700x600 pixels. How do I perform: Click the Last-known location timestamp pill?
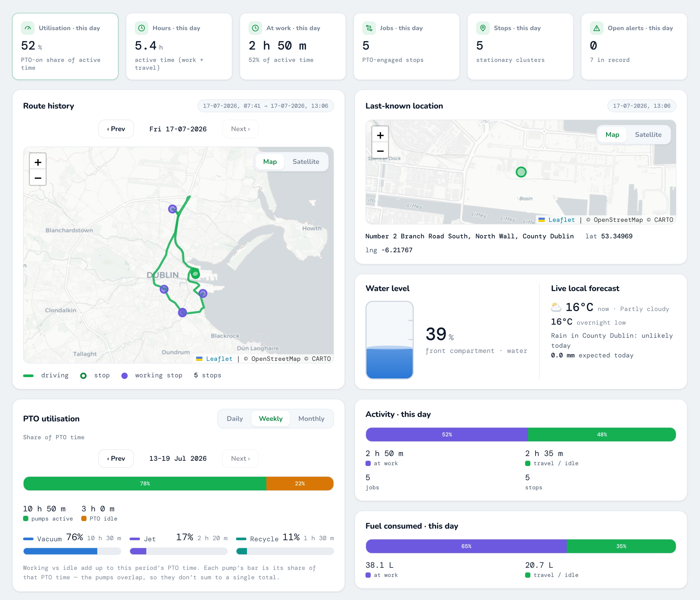tap(642, 106)
